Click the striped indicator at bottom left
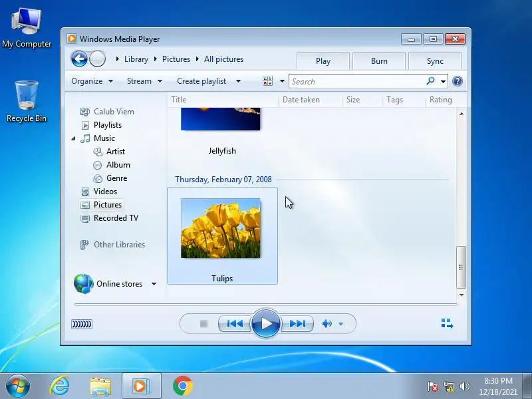This screenshot has height=399, width=532. (81, 324)
